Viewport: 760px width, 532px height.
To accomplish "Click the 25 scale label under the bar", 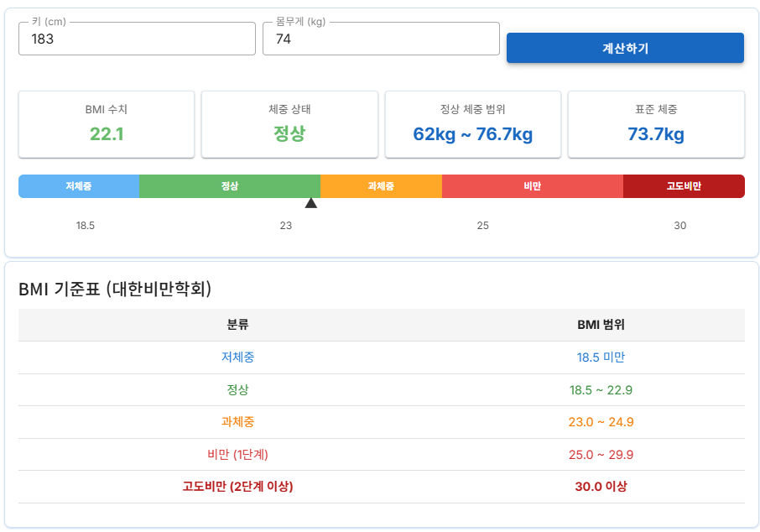I will click(x=482, y=226).
